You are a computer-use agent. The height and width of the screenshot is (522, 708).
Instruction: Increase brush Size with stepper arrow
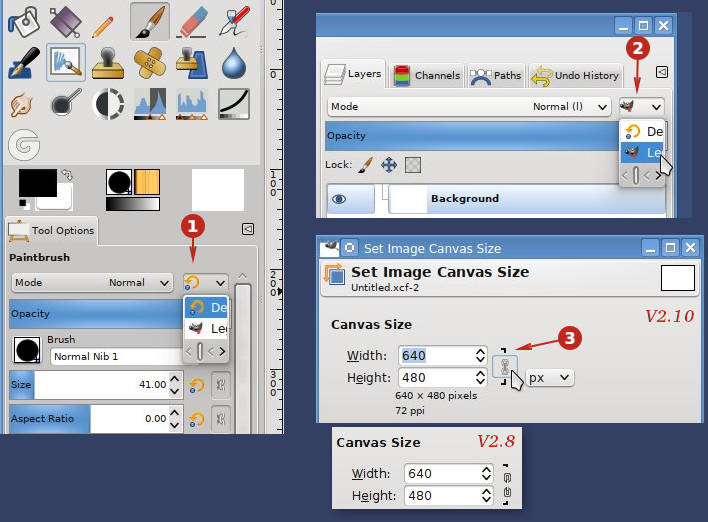pos(175,378)
